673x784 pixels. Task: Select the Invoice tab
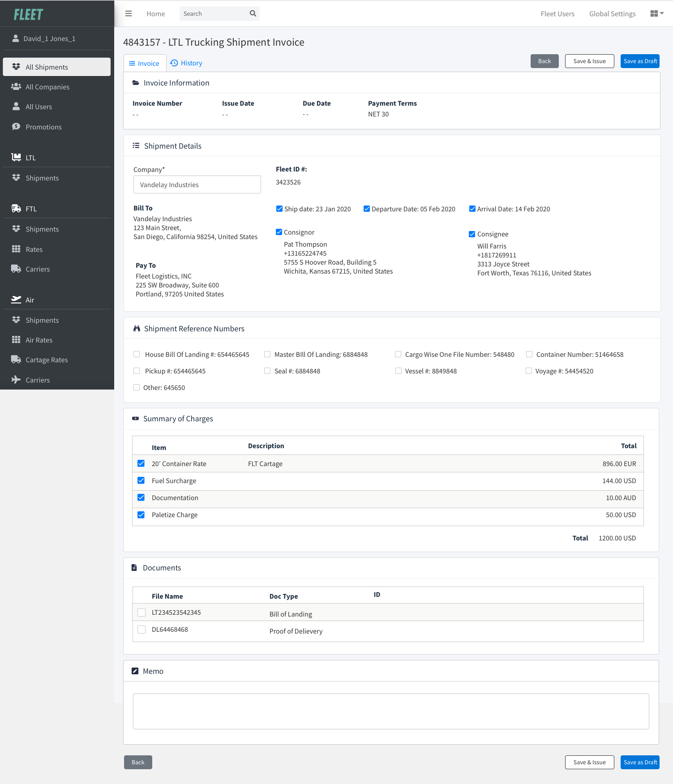pyautogui.click(x=145, y=64)
